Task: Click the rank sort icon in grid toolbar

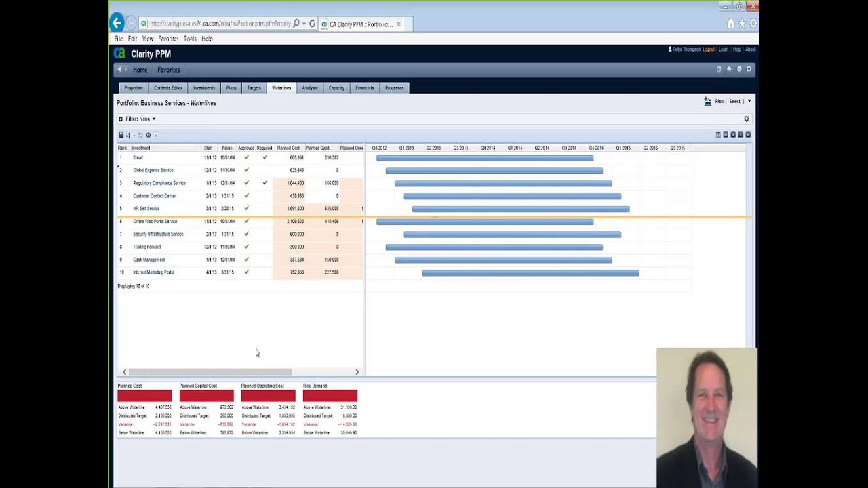Action: (127, 135)
